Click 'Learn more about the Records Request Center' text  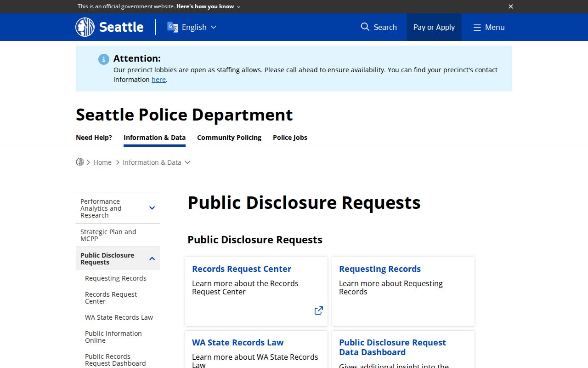245,287
